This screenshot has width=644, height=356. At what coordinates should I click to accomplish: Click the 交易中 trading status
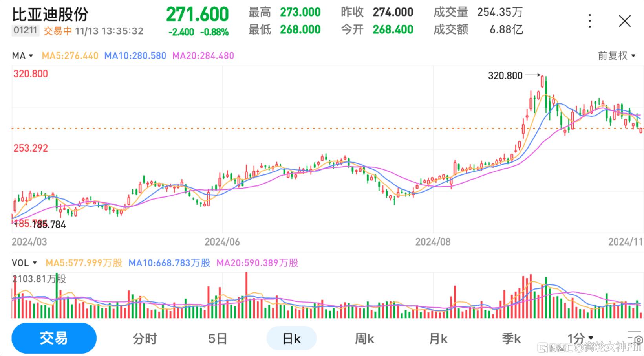[58, 31]
